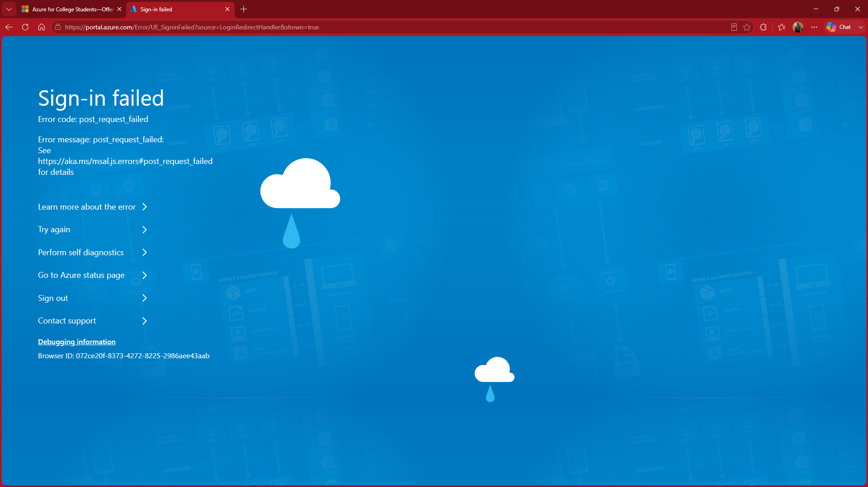Viewport: 868px width, 487px height.
Task: Open the browser profile avatar
Action: [x=798, y=27]
